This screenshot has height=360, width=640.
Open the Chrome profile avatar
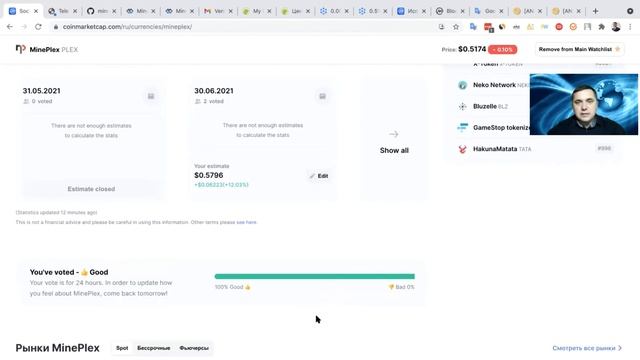[616, 27]
